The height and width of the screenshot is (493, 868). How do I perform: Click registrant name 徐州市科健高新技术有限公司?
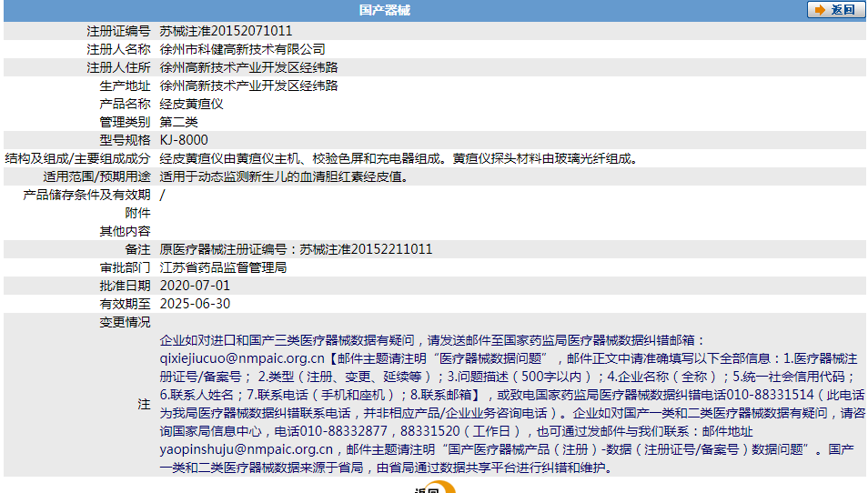click(x=242, y=49)
